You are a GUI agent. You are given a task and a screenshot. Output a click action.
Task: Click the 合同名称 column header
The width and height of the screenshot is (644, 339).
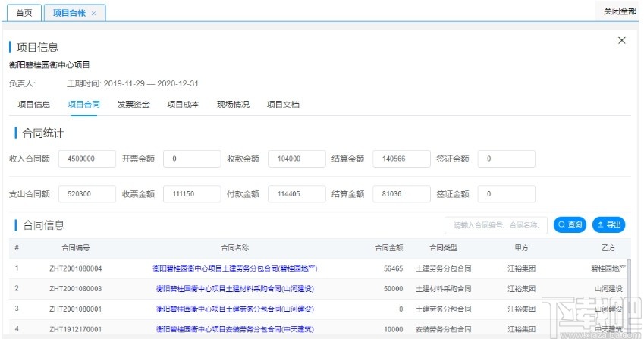[235, 247]
